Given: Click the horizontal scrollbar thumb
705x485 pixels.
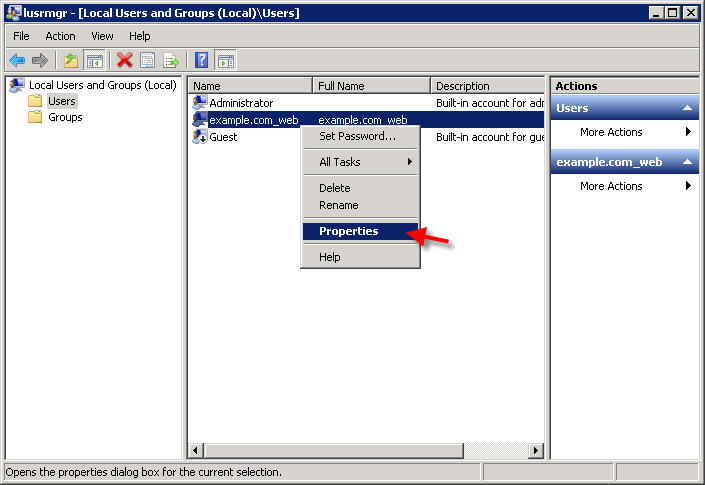Looking at the screenshot, I should tap(334, 450).
